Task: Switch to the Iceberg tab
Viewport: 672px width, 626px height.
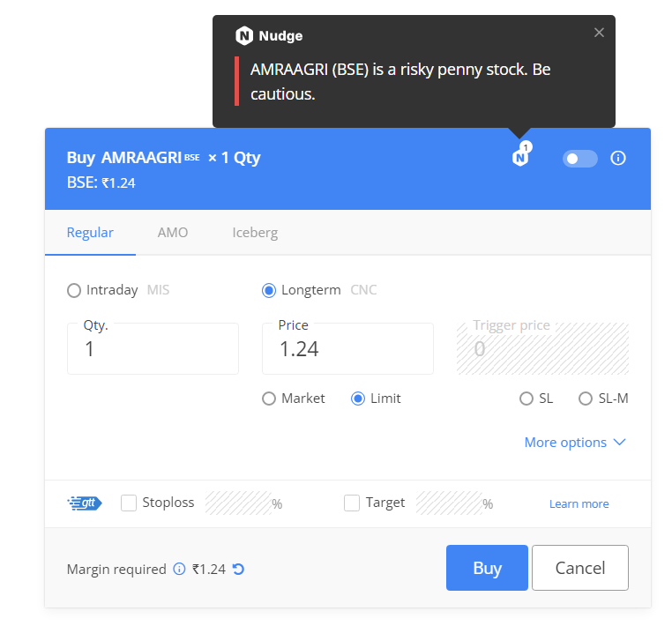Action: (255, 233)
